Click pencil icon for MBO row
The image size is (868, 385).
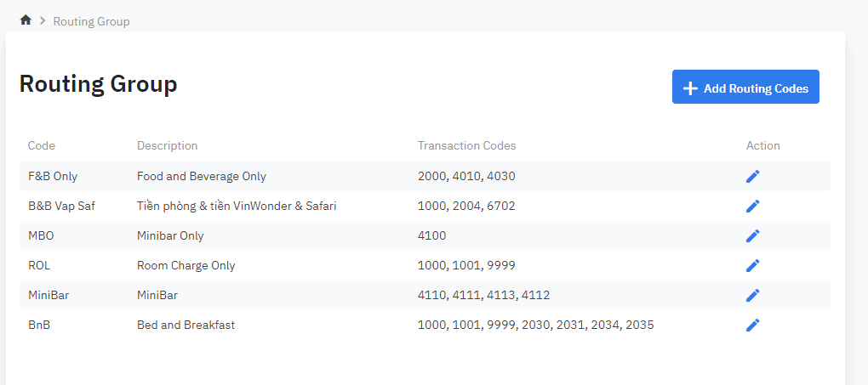pos(752,235)
